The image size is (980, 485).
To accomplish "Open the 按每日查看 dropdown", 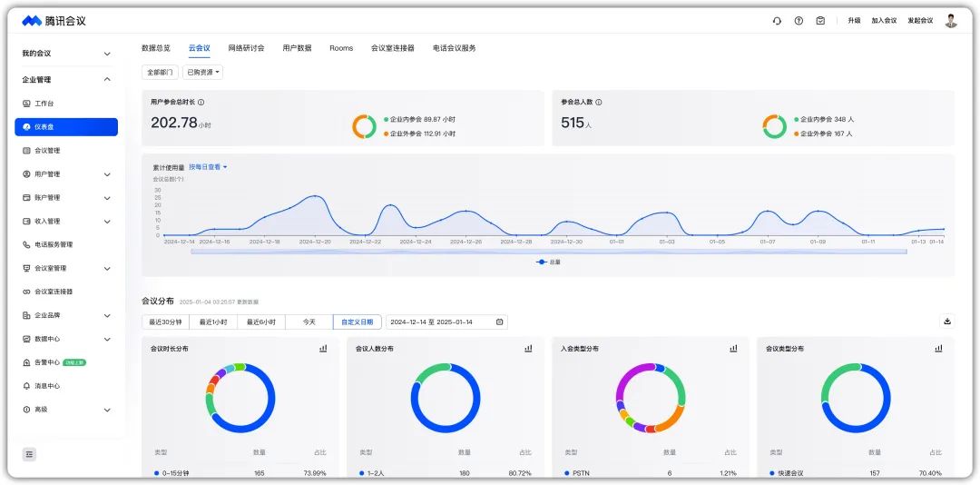I will click(208, 167).
